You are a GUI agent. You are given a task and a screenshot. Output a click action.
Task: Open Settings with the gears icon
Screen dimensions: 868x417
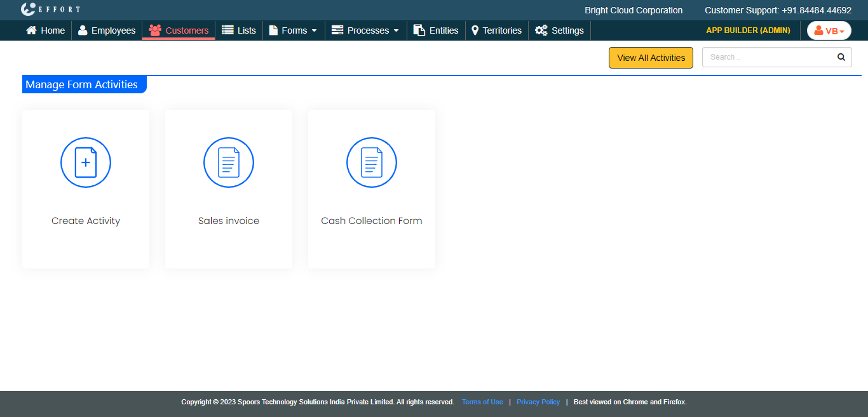[541, 30]
